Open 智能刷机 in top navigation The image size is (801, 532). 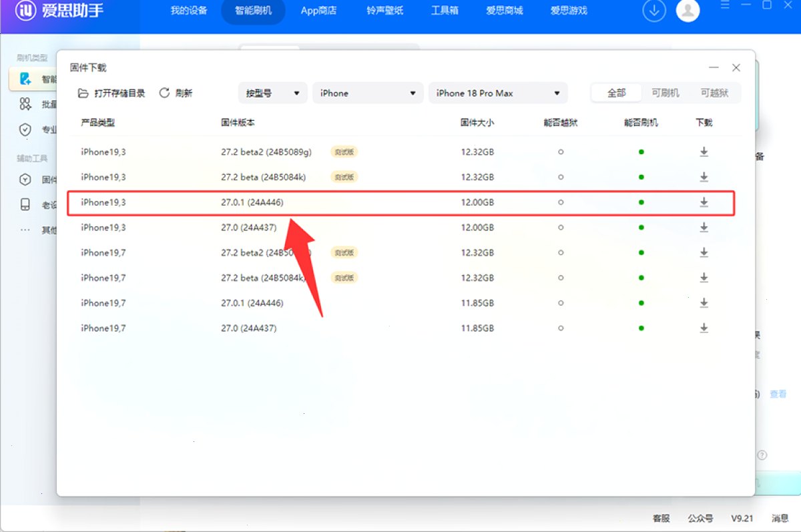coord(254,11)
